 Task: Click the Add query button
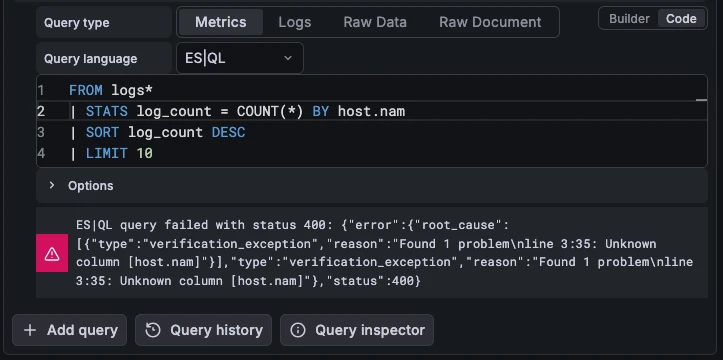tap(70, 330)
